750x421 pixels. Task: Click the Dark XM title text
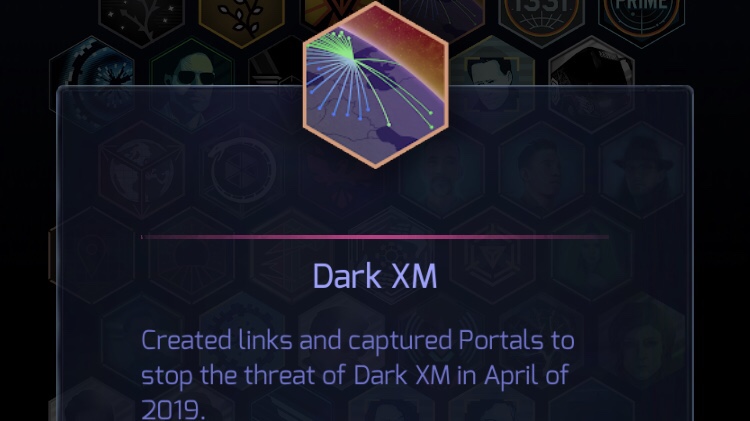[x=375, y=277]
